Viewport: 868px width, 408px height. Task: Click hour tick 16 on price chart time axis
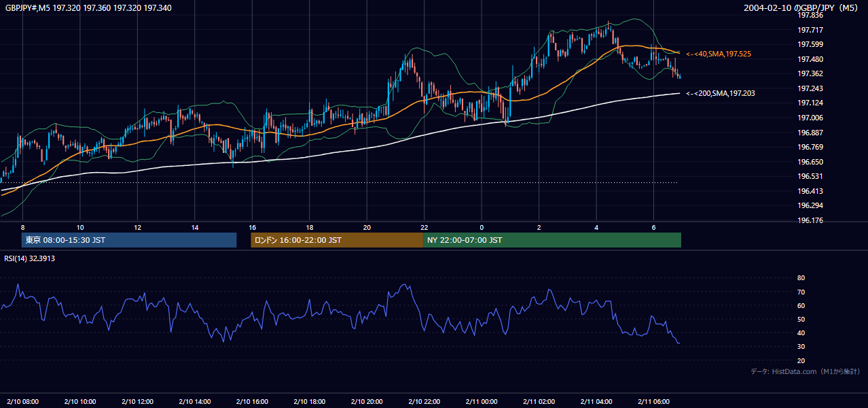coord(252,227)
